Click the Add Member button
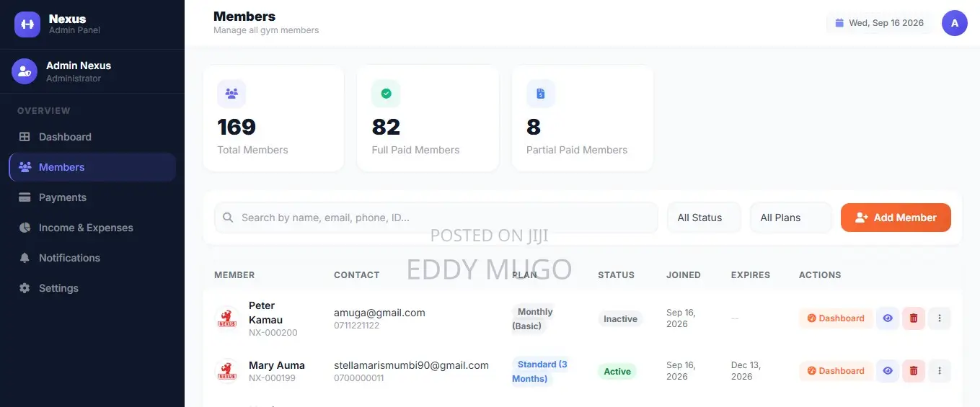The image size is (980, 407). point(896,218)
